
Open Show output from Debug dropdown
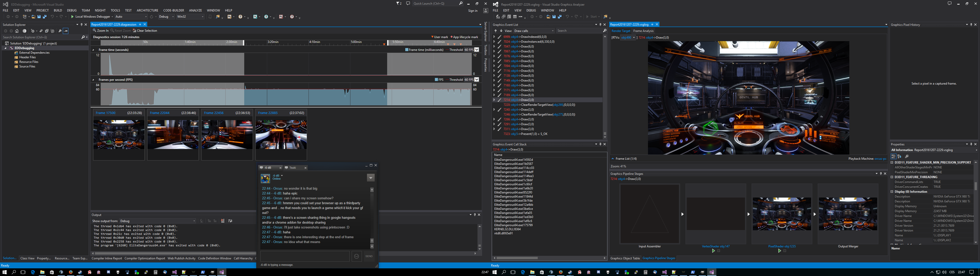158,221
